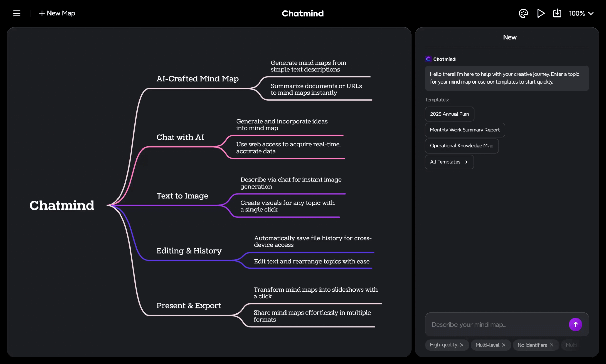The width and height of the screenshot is (606, 364).
Task: Open the export/download icon
Action: [557, 13]
